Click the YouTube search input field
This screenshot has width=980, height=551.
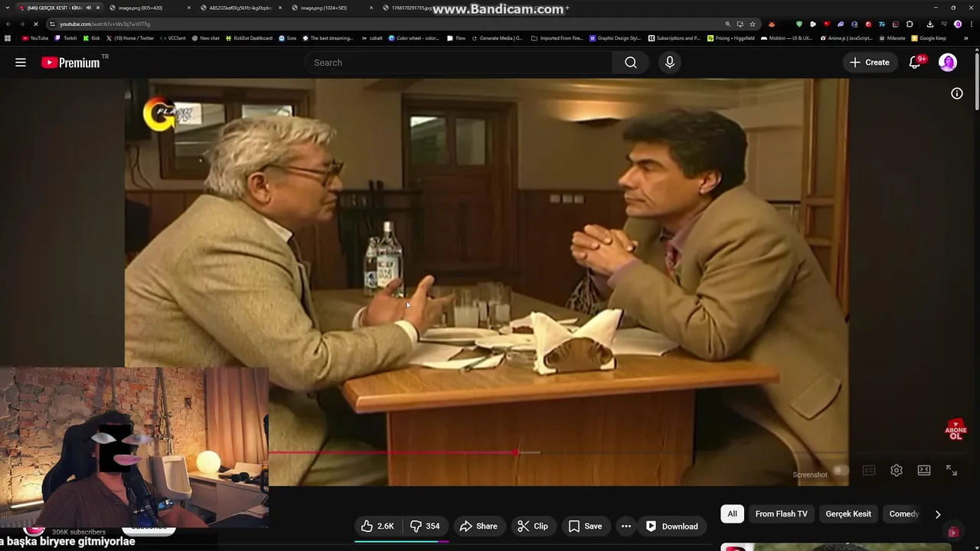point(459,63)
